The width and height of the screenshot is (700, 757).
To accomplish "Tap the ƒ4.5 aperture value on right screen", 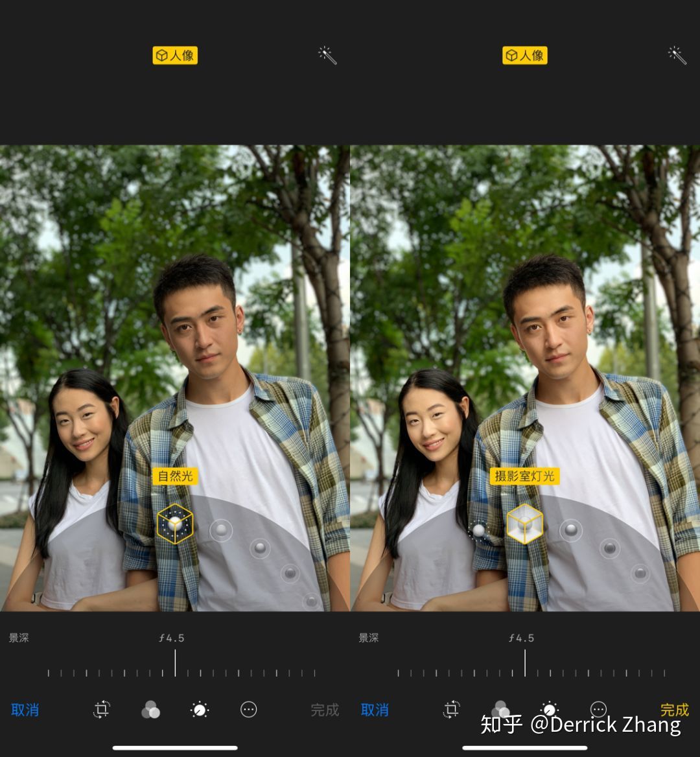I will coord(521,638).
